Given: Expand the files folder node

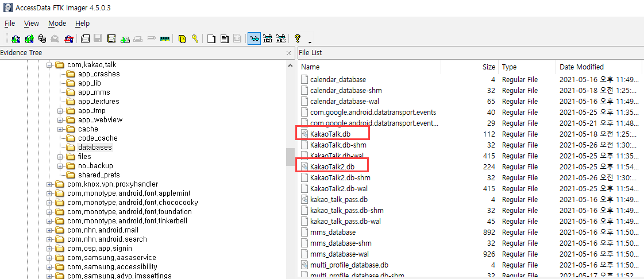Looking at the screenshot, I should click(60, 157).
